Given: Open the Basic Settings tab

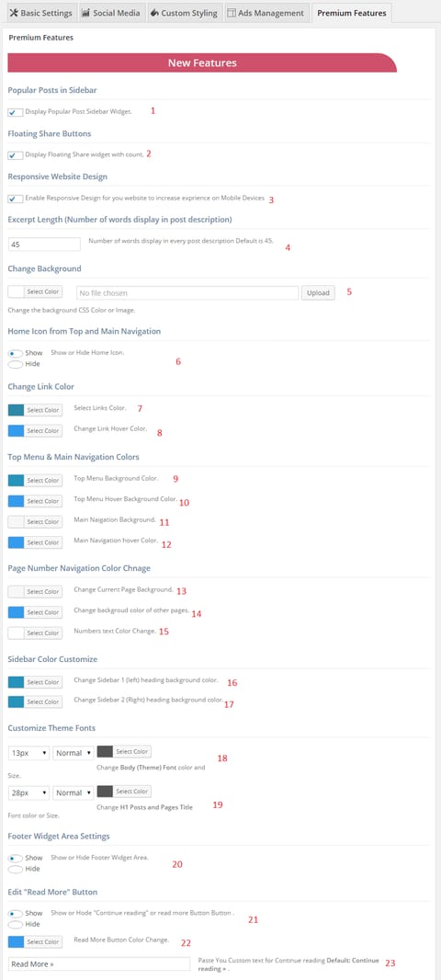Looking at the screenshot, I should (x=38, y=13).
